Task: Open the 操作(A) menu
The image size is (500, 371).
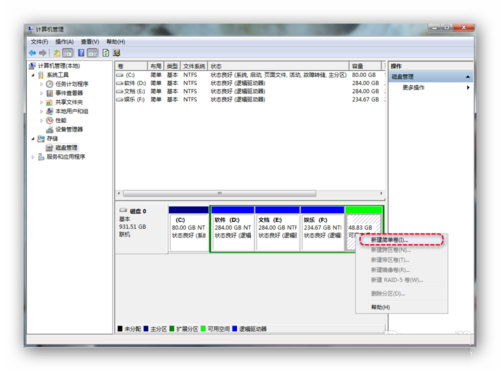Action: (64, 42)
